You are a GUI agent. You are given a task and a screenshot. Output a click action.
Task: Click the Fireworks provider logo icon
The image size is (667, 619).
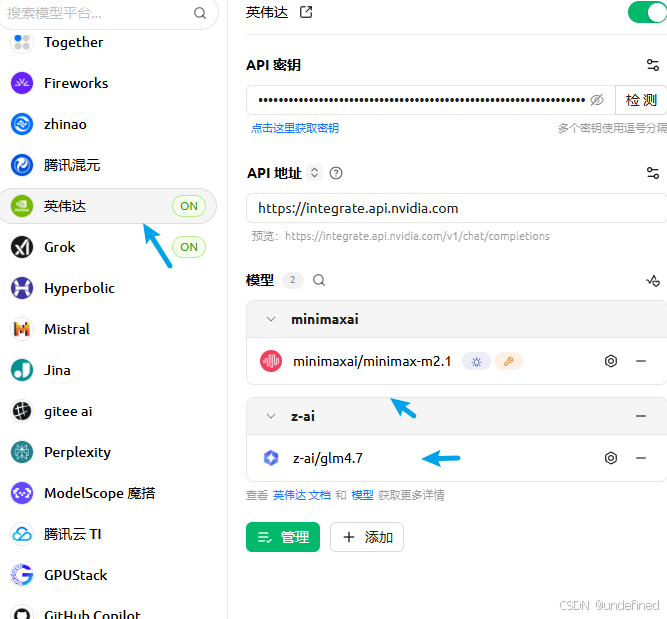22,83
